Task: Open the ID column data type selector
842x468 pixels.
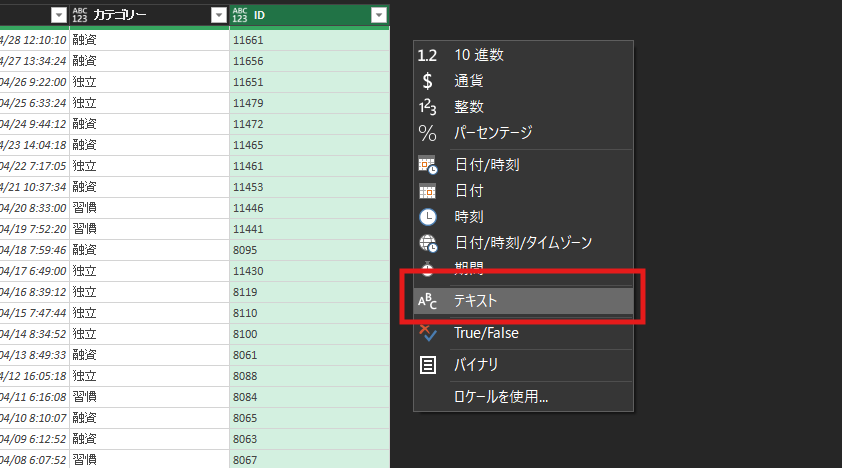Action: (239, 15)
